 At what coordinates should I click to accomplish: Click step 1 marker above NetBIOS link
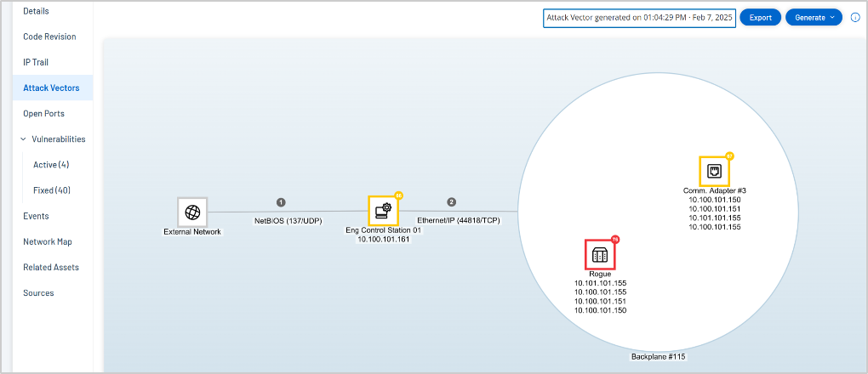281,202
